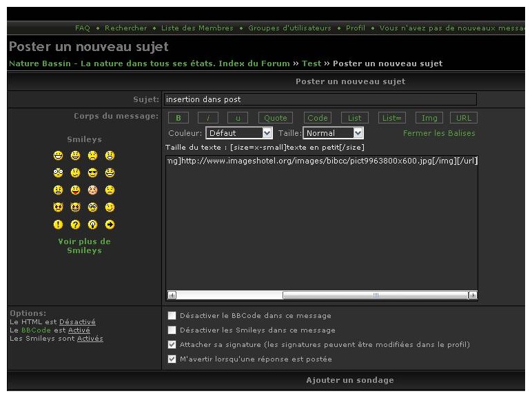Open the Profil page
Viewport: 532px width, 398px height.
356,28
